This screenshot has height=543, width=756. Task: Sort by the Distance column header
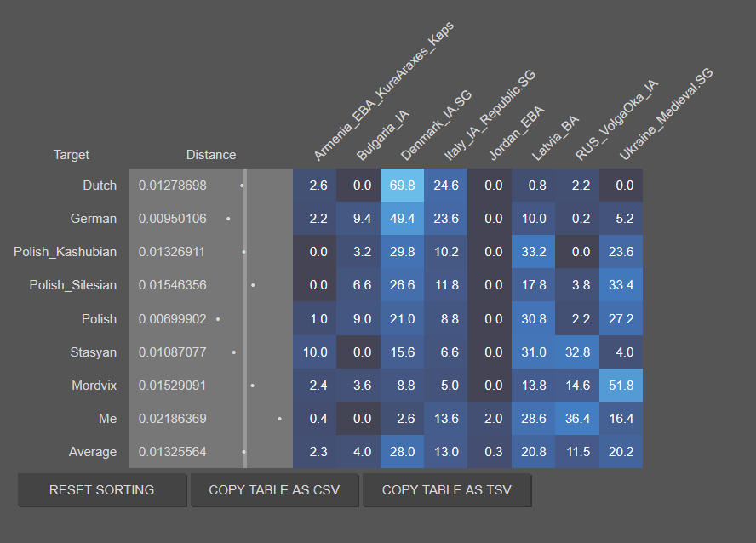pyautogui.click(x=211, y=155)
